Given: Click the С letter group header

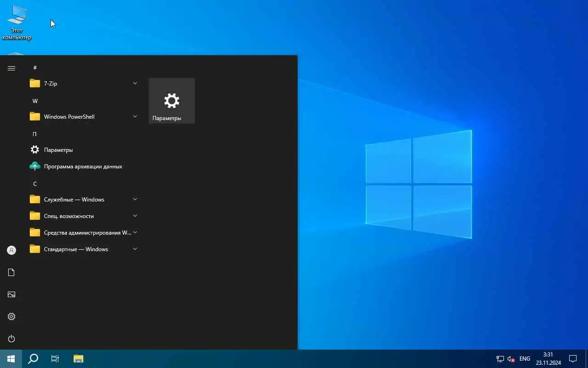Looking at the screenshot, I should coord(35,184).
